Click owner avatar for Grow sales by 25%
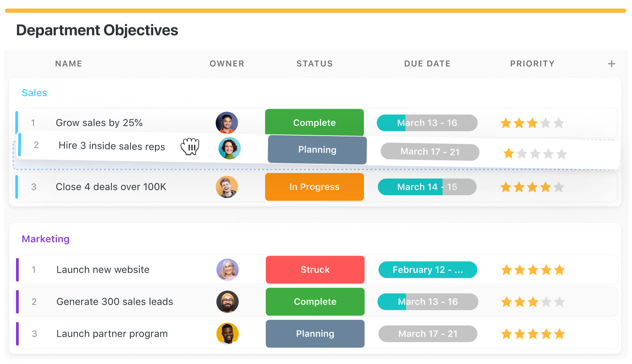632x364 pixels. (x=227, y=123)
